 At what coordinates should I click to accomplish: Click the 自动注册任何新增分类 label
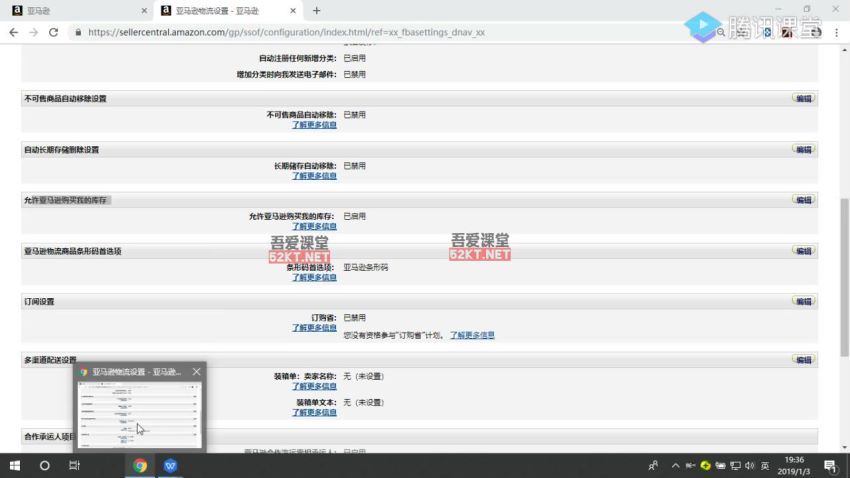pyautogui.click(x=298, y=58)
